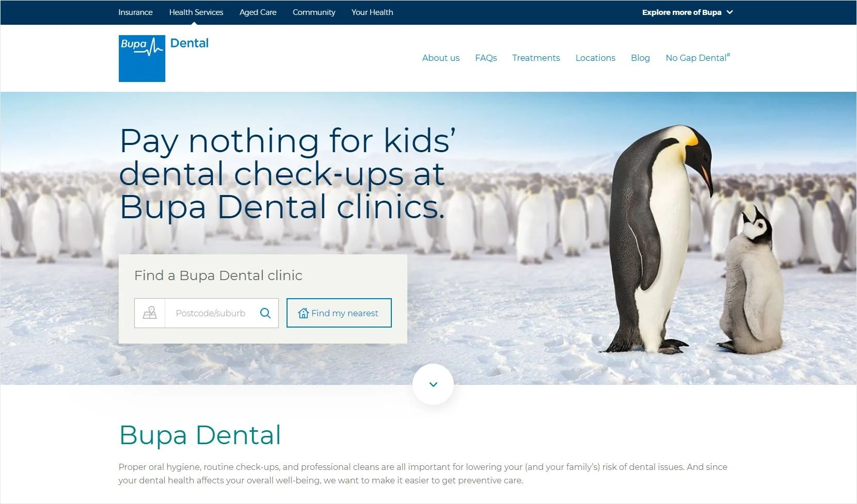857x504 pixels.
Task: Click the Find my nearest button
Action: coord(339,313)
